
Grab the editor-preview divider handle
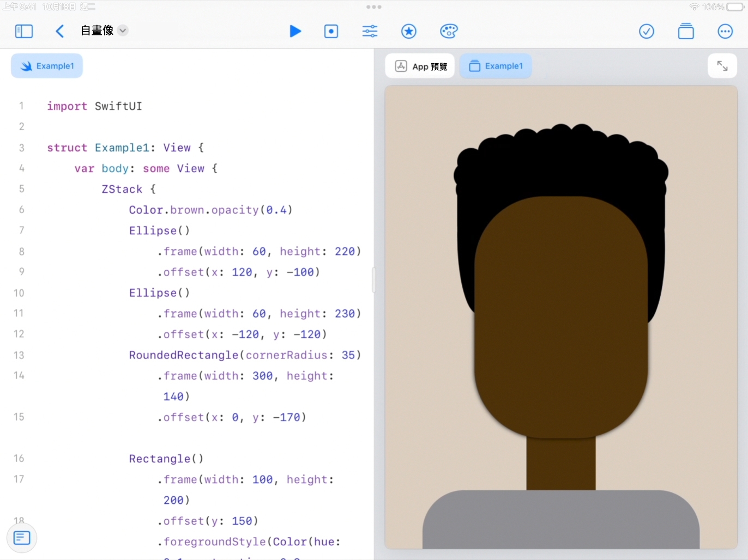[x=374, y=280]
